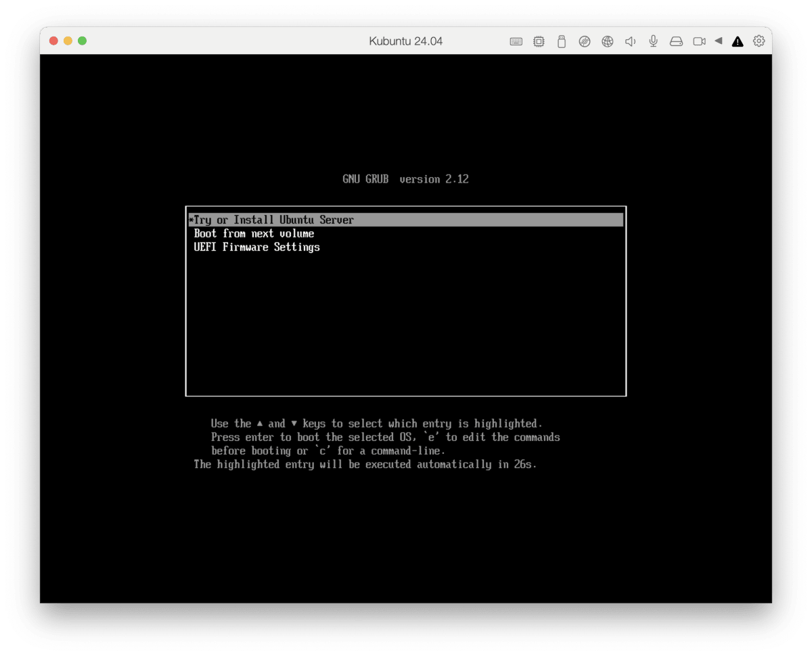
Task: Click the black warning triangle icon
Action: [x=738, y=41]
